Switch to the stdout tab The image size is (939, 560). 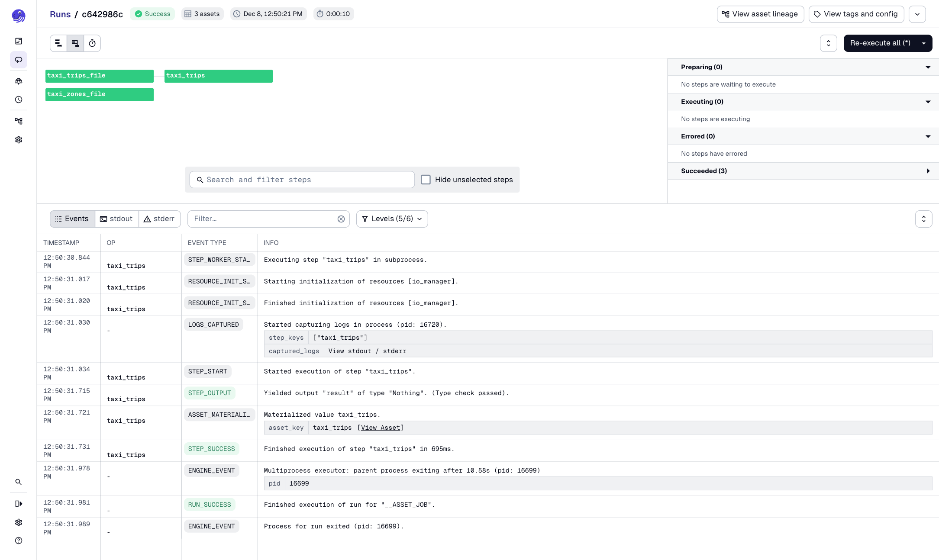coord(116,219)
